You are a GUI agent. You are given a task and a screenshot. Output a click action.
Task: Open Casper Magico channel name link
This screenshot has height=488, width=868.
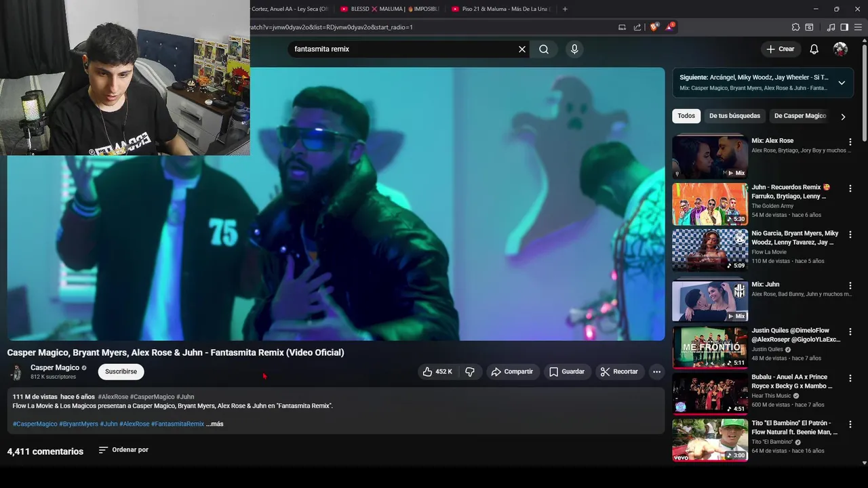click(x=55, y=367)
